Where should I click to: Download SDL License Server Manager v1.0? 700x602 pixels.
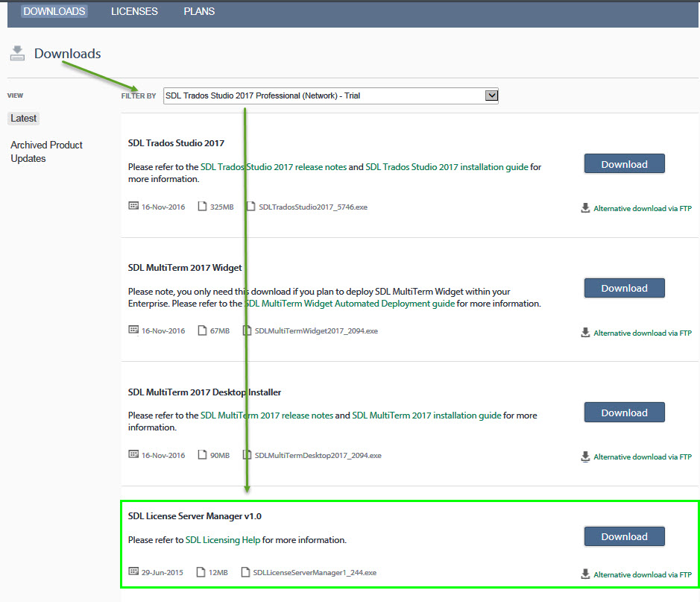pyautogui.click(x=624, y=536)
